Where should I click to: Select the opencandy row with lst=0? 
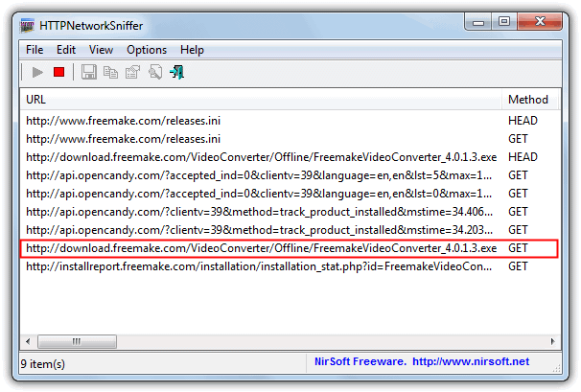[289, 194]
